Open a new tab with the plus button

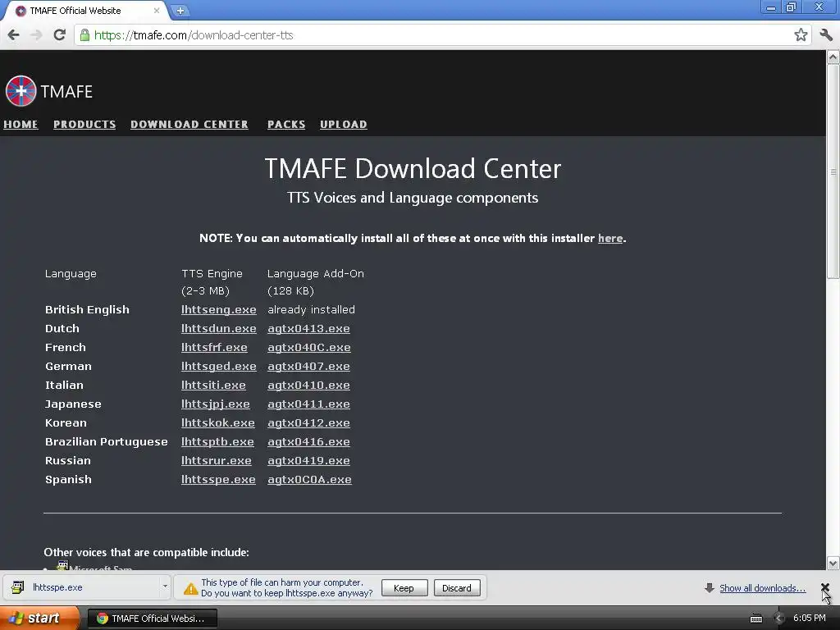point(180,11)
